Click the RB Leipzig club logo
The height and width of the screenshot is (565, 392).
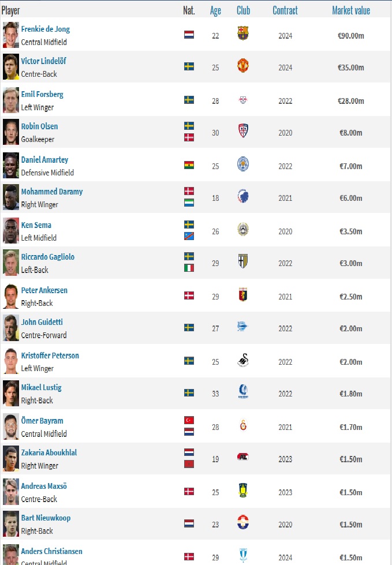pyautogui.click(x=243, y=100)
